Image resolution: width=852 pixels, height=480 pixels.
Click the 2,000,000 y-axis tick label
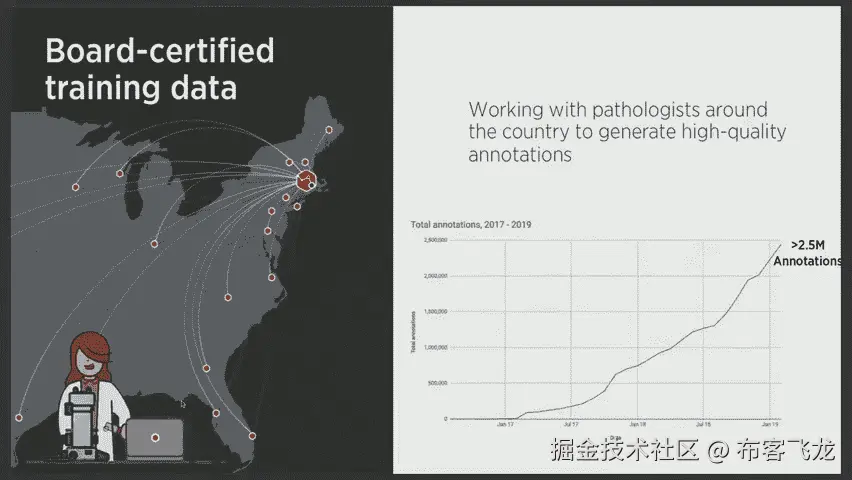tap(436, 276)
